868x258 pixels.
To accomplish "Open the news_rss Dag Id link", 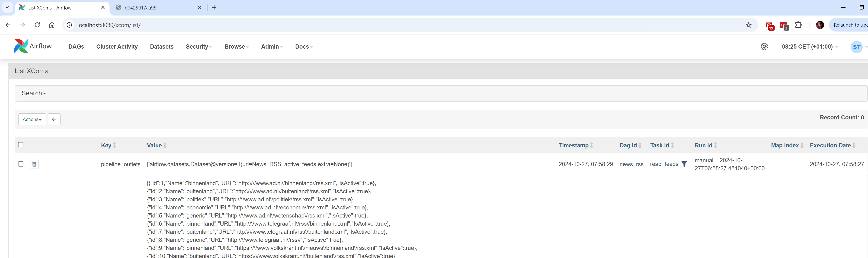I will pyautogui.click(x=631, y=164).
